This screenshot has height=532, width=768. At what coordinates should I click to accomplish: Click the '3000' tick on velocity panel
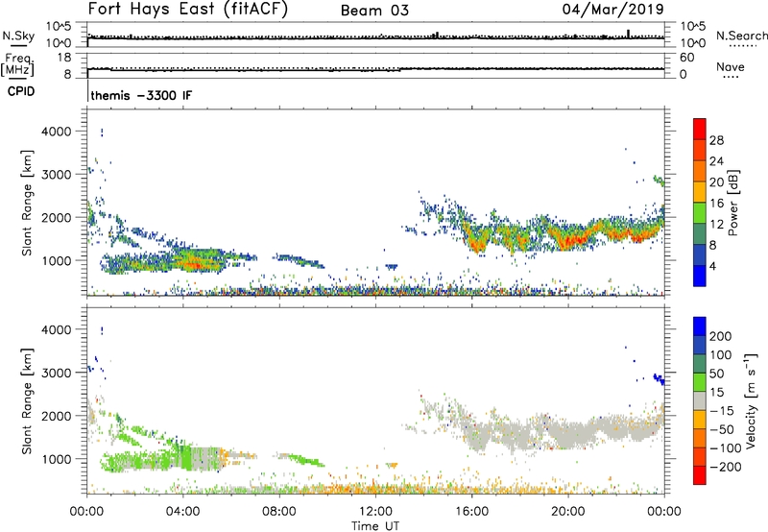[56, 373]
